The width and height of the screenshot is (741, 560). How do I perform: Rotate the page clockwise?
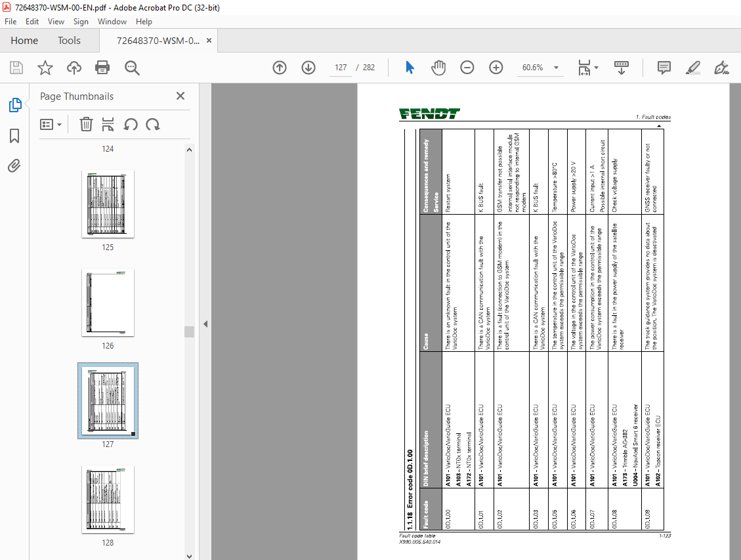[x=153, y=124]
